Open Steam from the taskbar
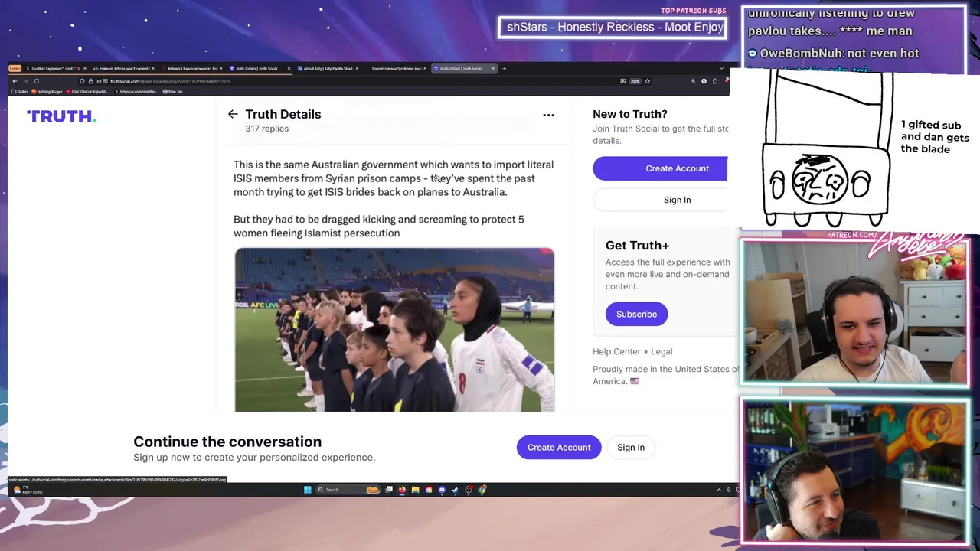 (x=455, y=490)
